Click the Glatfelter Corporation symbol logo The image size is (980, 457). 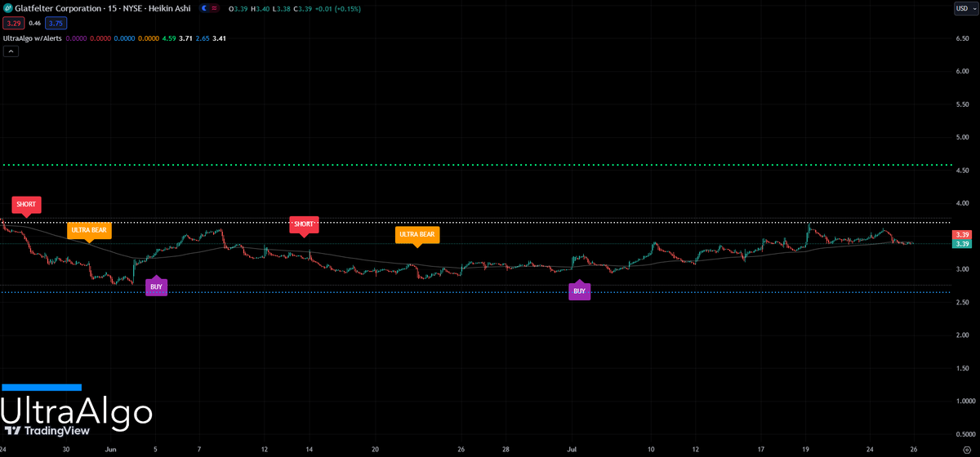pos(7,8)
